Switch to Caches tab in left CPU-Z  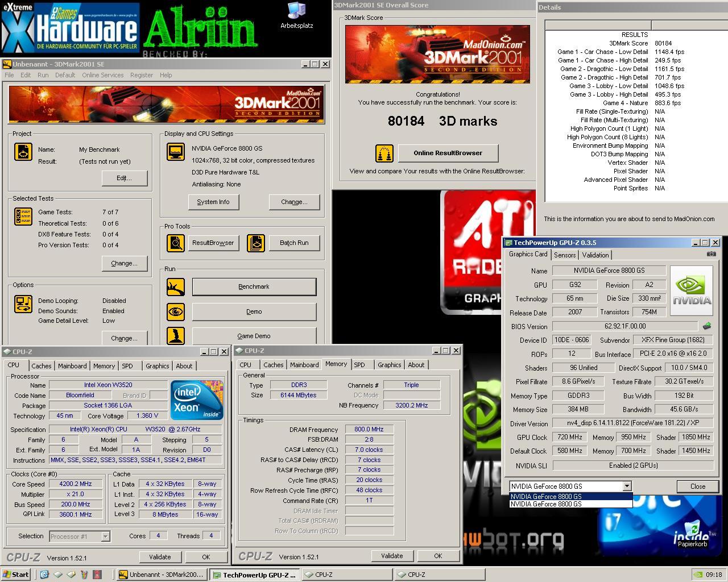41,366
